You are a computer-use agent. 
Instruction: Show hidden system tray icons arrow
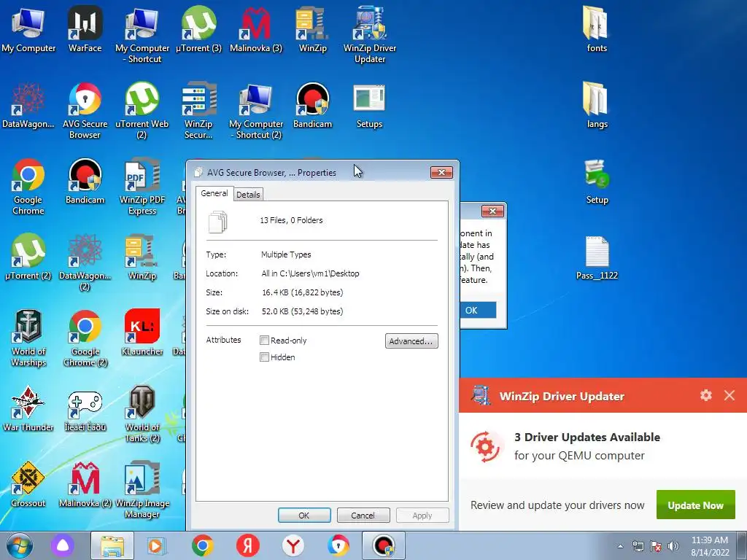620,546
